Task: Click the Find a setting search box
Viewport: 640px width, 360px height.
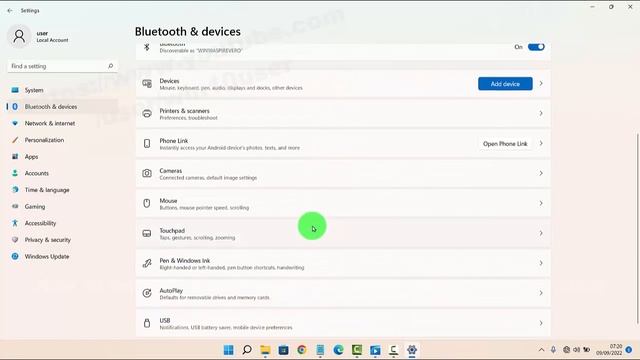Action: pyautogui.click(x=62, y=66)
